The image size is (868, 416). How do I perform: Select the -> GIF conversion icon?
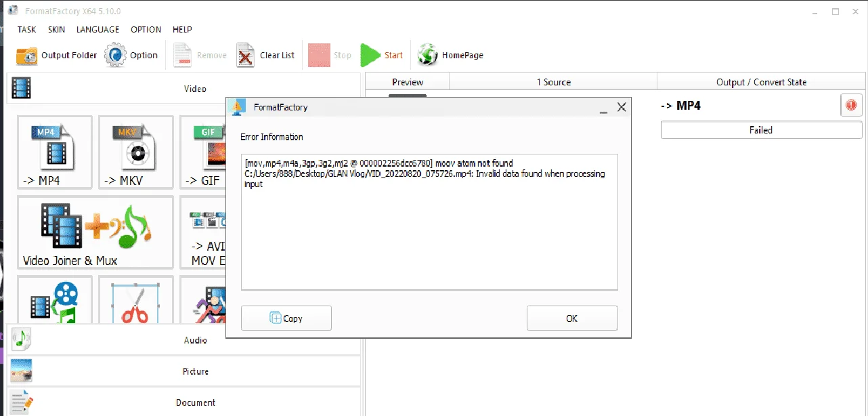[x=202, y=152]
